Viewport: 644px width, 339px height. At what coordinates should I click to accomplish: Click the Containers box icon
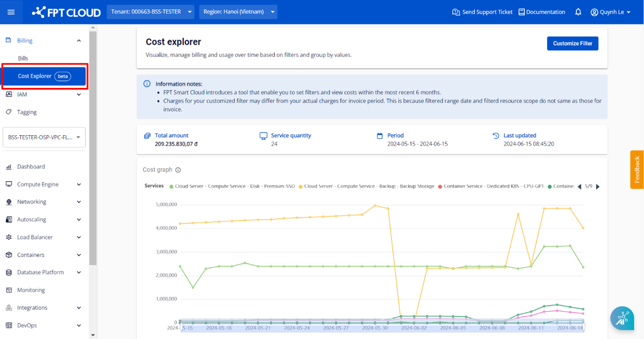(9, 255)
